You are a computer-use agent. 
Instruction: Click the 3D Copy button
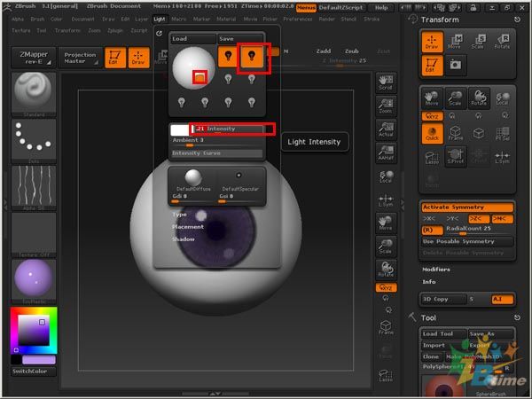tap(443, 299)
